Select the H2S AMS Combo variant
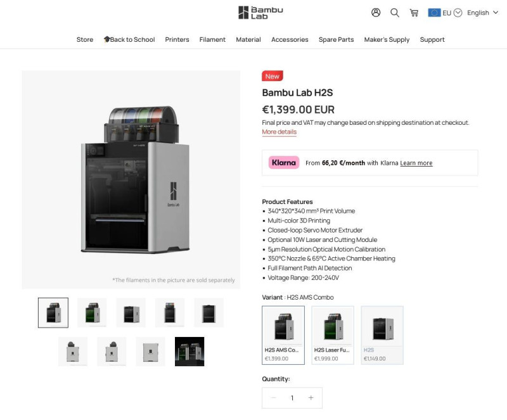507x420 pixels. [x=283, y=335]
